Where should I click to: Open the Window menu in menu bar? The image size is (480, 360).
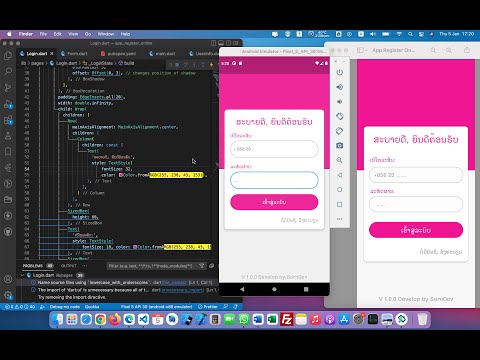click(x=106, y=34)
